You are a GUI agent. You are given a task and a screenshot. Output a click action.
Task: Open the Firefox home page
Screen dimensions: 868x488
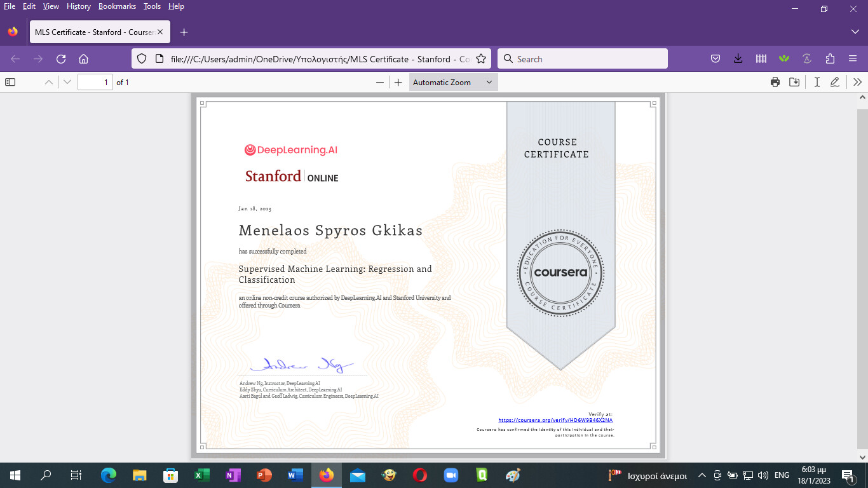[83, 59]
